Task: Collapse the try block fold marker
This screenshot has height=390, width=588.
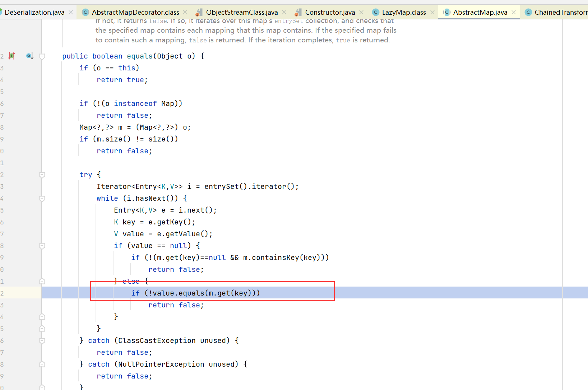Action: (42, 175)
